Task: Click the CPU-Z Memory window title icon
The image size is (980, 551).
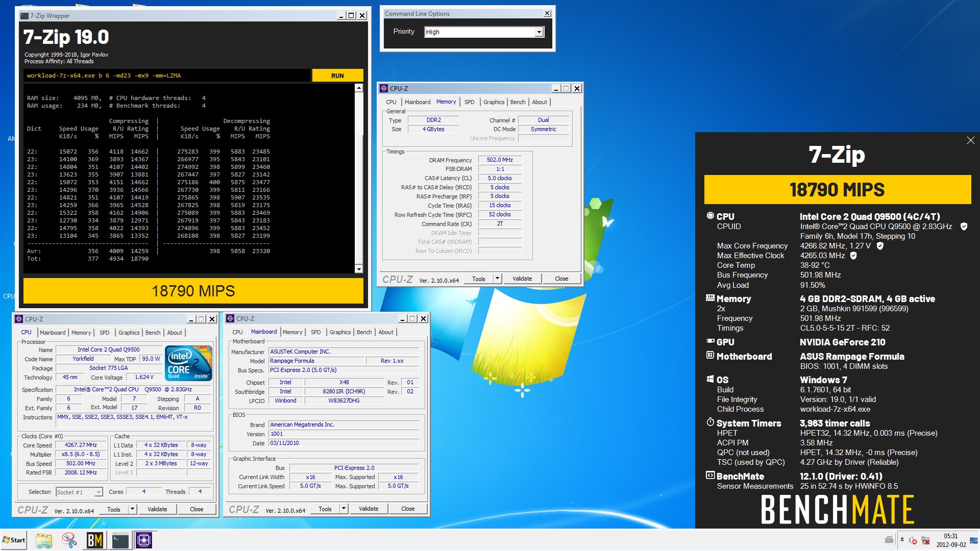Action: click(384, 88)
